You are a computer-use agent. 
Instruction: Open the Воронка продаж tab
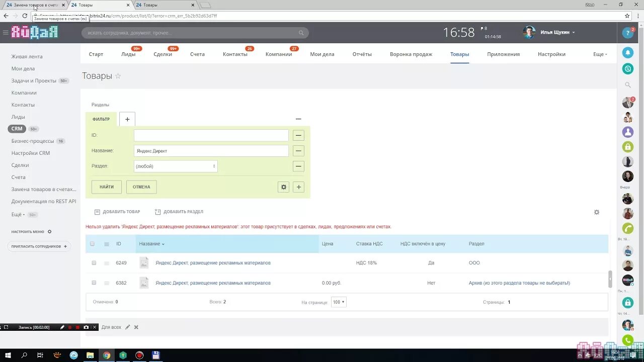[x=411, y=54]
